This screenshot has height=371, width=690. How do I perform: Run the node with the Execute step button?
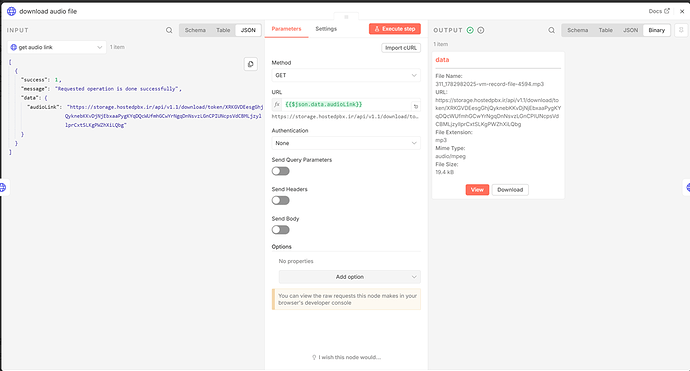click(x=395, y=29)
